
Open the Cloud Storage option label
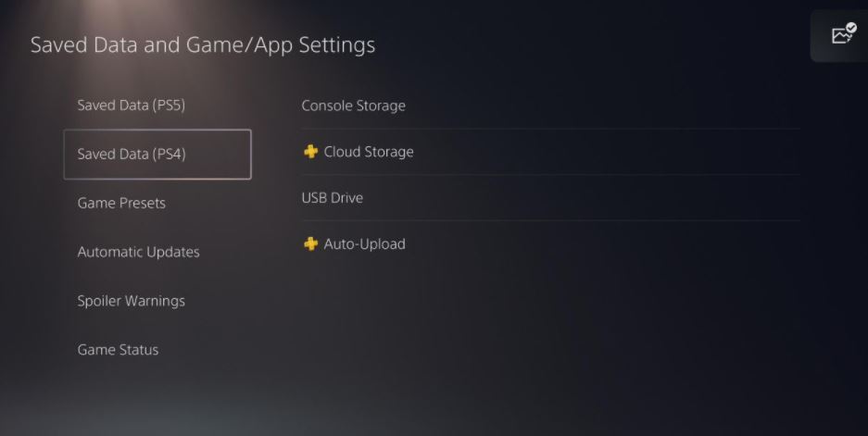click(369, 152)
